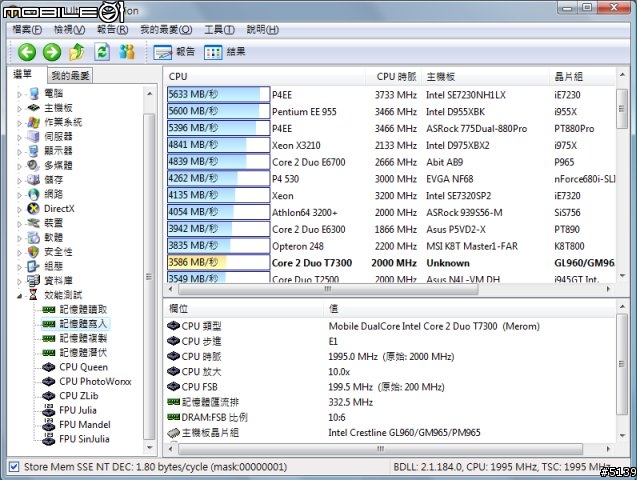Viewport: 640px width, 480px height.
Task: Select the 網路 network globe icon
Action: (x=34, y=194)
